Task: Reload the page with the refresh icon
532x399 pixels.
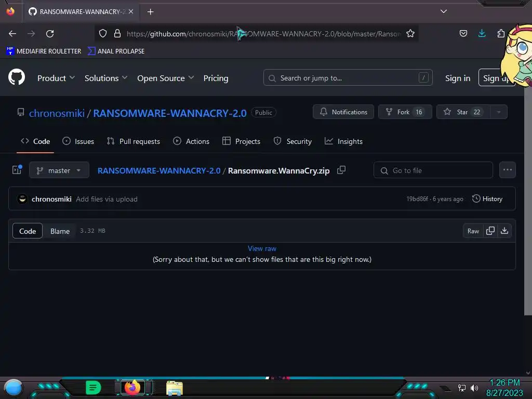Action: [x=50, y=34]
